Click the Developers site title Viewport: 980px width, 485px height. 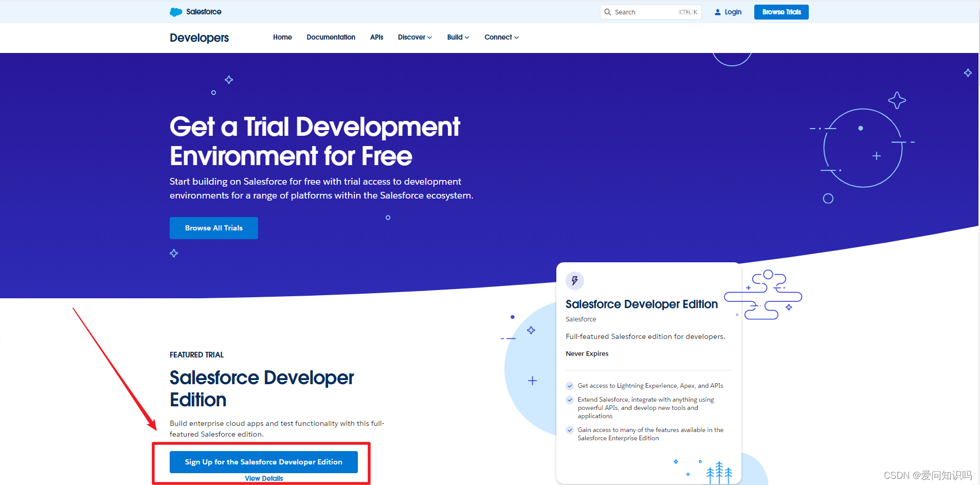(x=199, y=38)
